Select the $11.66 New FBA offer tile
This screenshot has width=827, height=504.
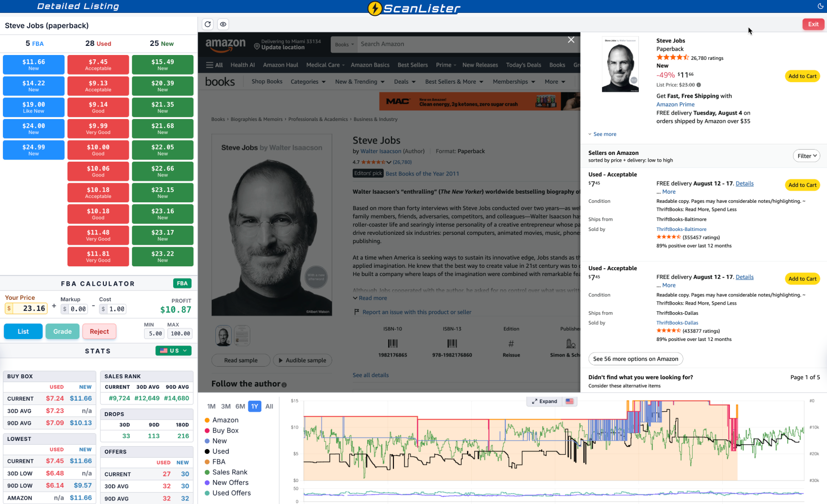pos(34,65)
